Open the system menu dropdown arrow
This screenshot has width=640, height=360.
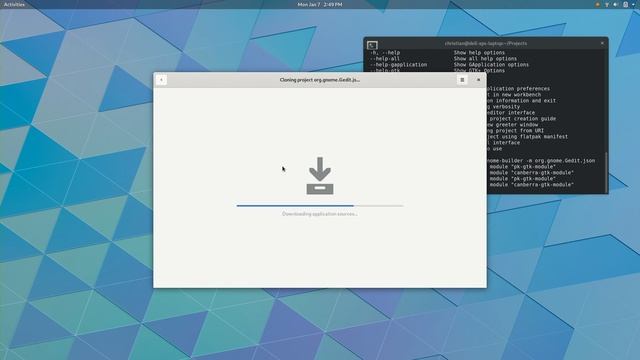(x=633, y=4)
